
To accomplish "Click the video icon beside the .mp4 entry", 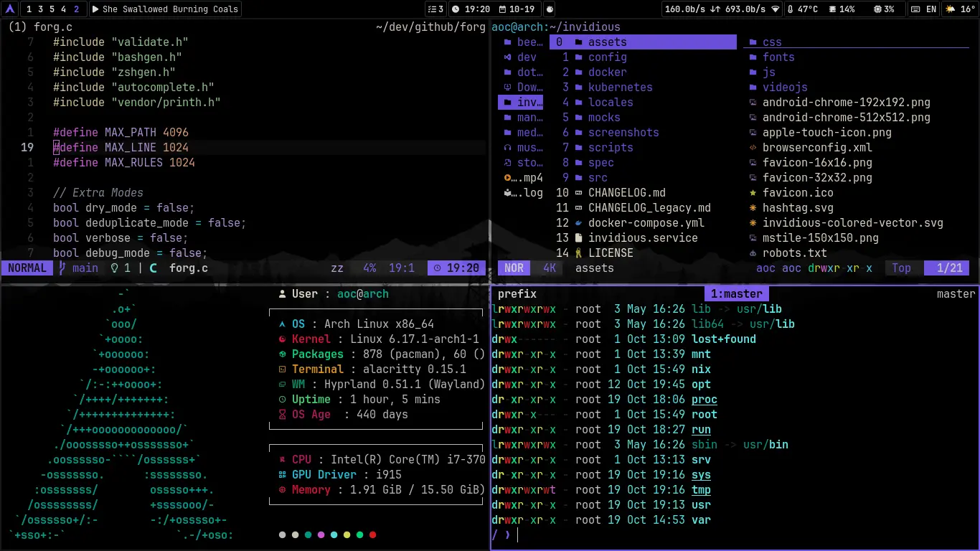I will (508, 178).
